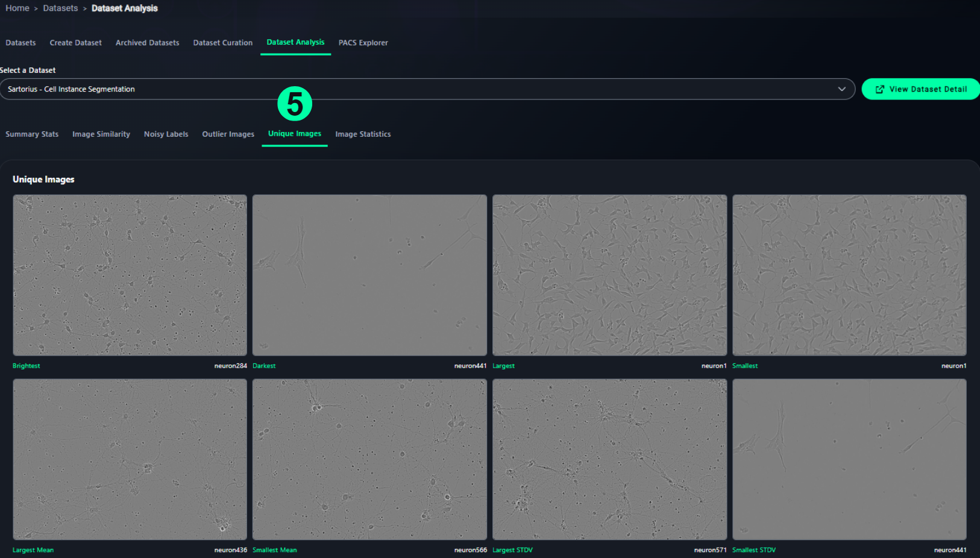Open the Archived Datasets tab
This screenshot has height=558, width=980.
(147, 43)
